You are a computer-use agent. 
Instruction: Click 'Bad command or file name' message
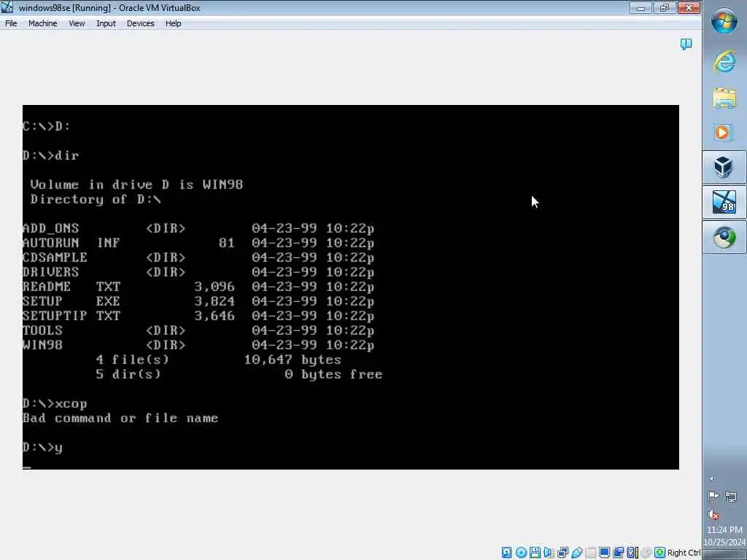point(120,418)
